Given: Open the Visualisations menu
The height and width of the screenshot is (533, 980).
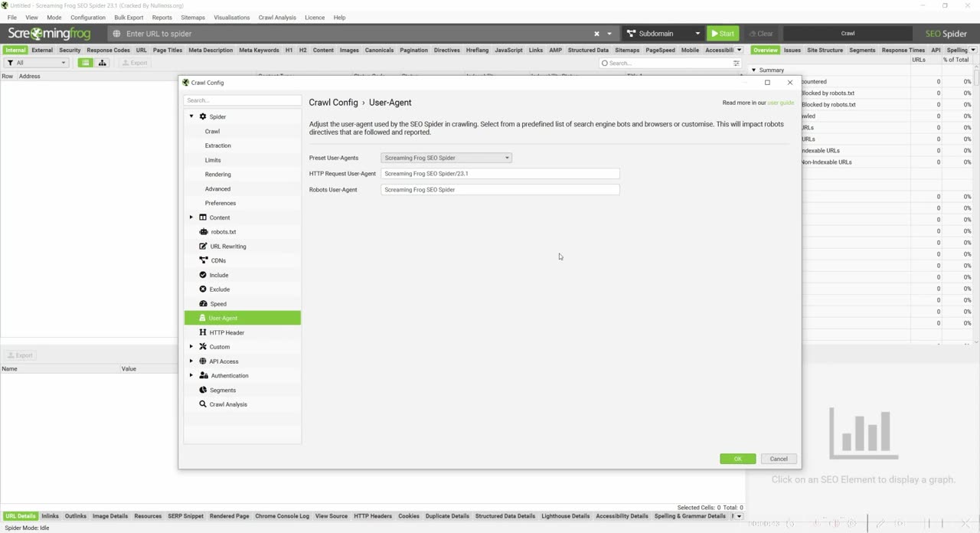Looking at the screenshot, I should [x=232, y=17].
